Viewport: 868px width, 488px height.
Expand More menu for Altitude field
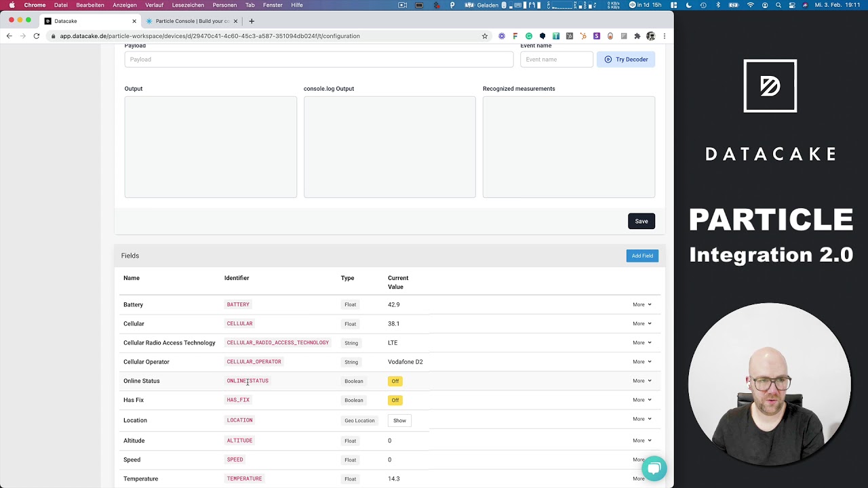click(x=642, y=441)
